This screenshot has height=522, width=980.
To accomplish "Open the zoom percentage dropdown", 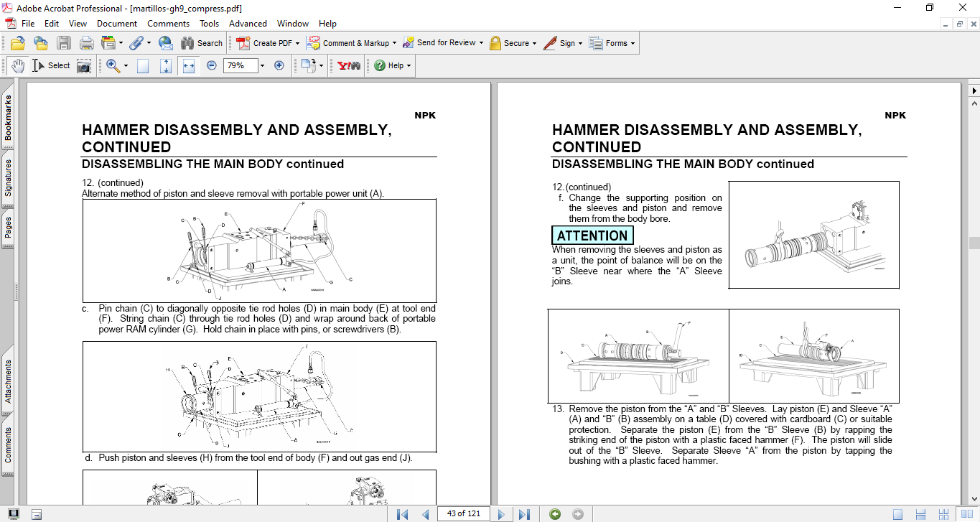I will pos(261,65).
